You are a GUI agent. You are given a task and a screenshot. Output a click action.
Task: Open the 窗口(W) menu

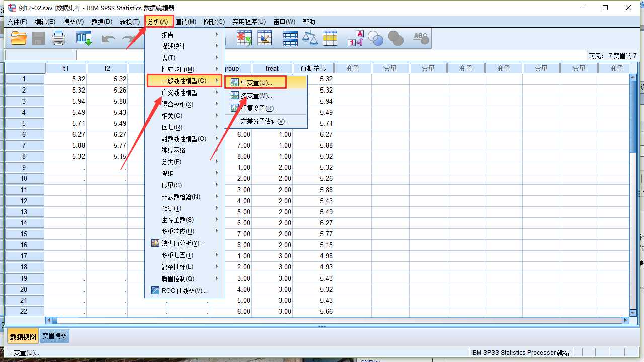284,22
